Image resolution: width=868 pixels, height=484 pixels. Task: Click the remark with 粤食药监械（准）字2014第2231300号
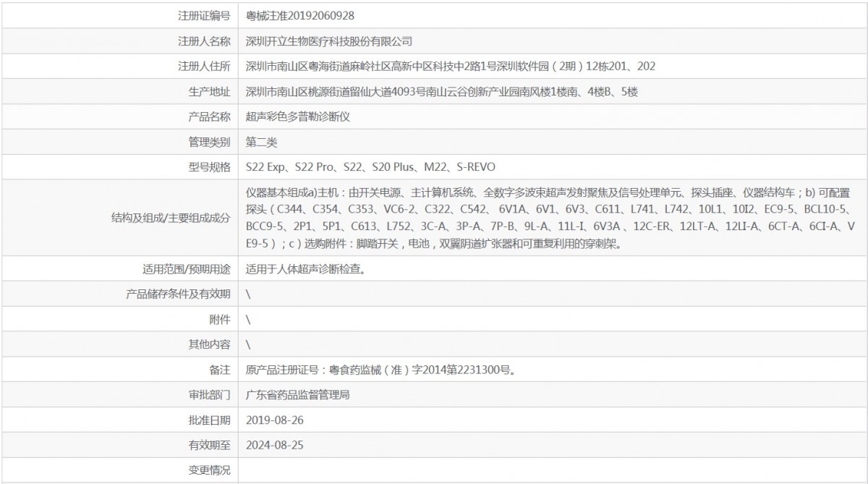(380, 370)
